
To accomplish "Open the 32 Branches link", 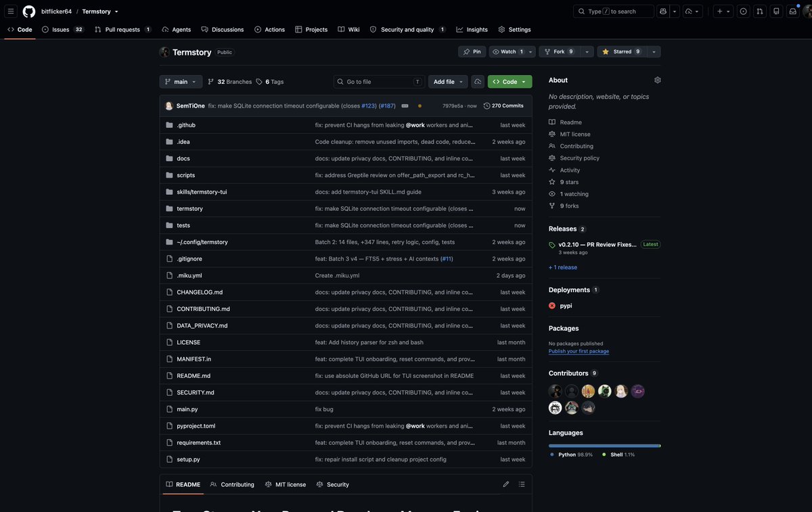I will (x=229, y=82).
